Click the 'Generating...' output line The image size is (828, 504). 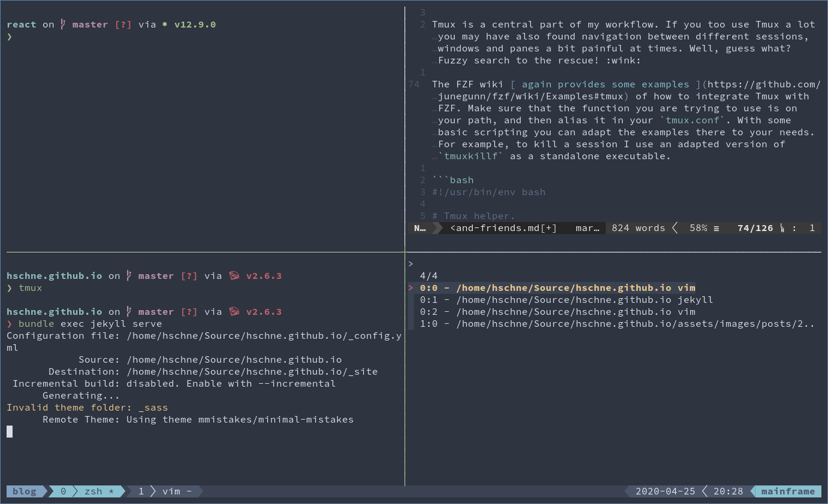pyautogui.click(x=81, y=396)
